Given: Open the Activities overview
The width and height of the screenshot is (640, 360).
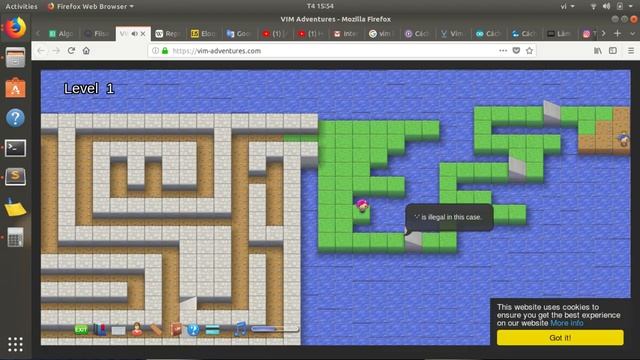Looking at the screenshot, I should click(x=21, y=6).
